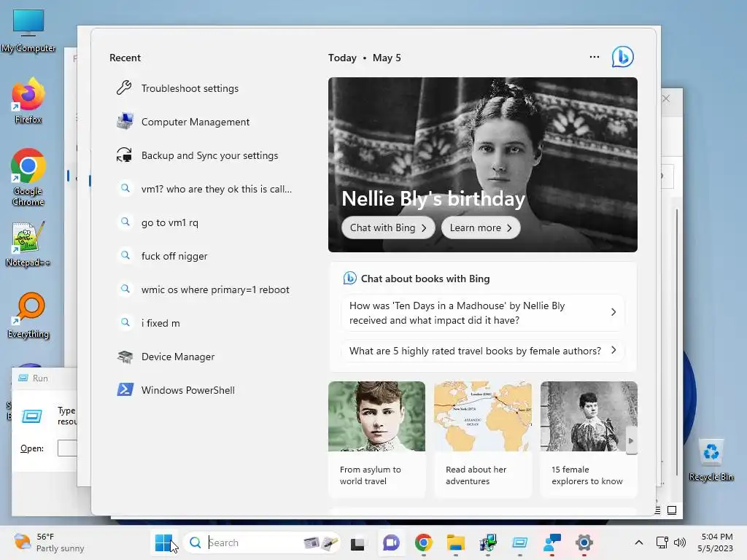The width and height of the screenshot is (747, 560).
Task: Open the Chat app from the taskbar
Action: point(391,542)
